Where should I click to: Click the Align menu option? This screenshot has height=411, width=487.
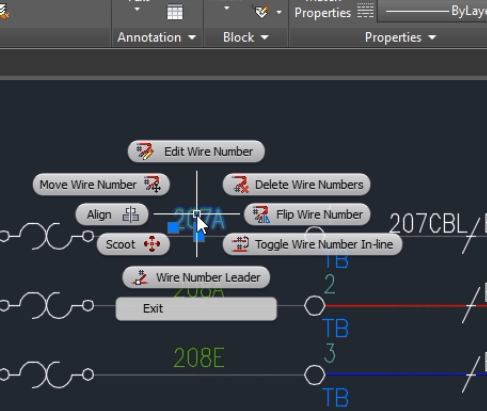pyautogui.click(x=112, y=214)
